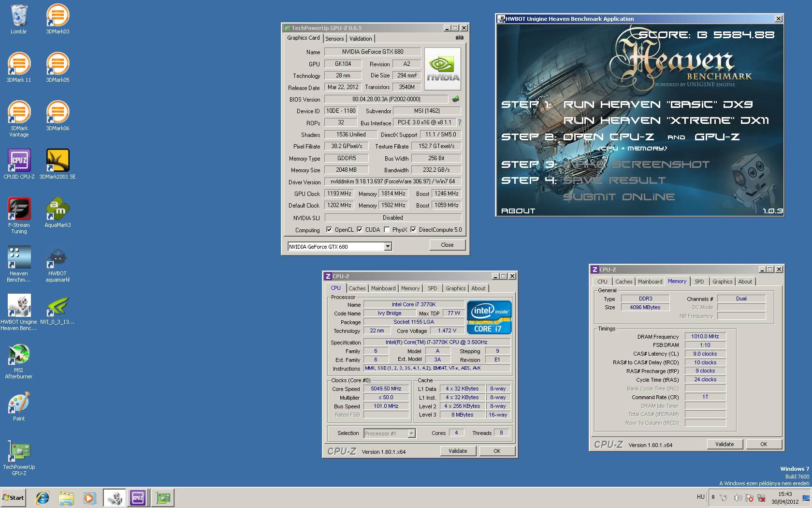Open GPU selection dropdown in GPU-Z
This screenshot has width=812, height=508.
(x=388, y=247)
